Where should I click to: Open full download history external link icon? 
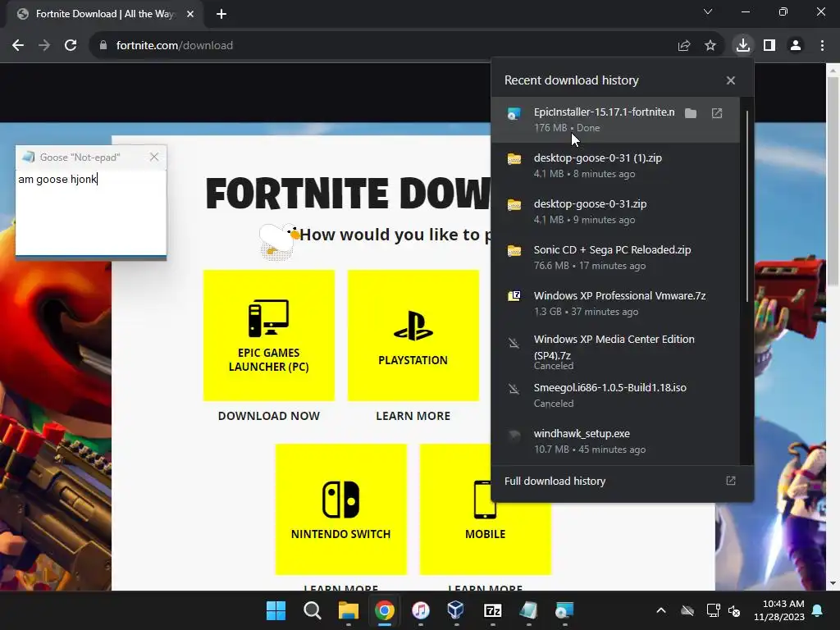731,481
